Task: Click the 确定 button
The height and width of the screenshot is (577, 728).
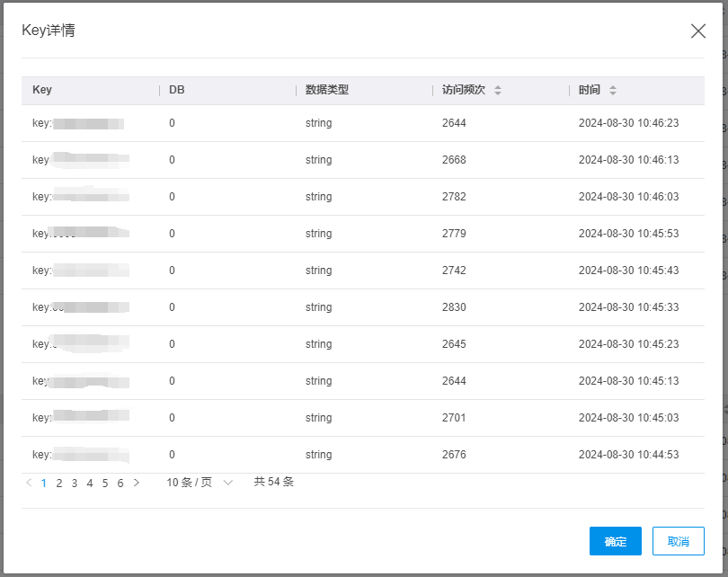Action: [x=616, y=541]
